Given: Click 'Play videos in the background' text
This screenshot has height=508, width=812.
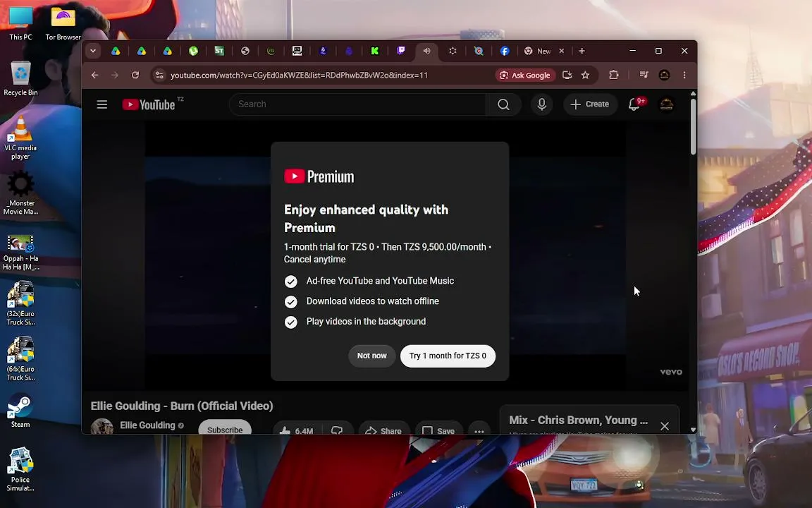Looking at the screenshot, I should (366, 322).
